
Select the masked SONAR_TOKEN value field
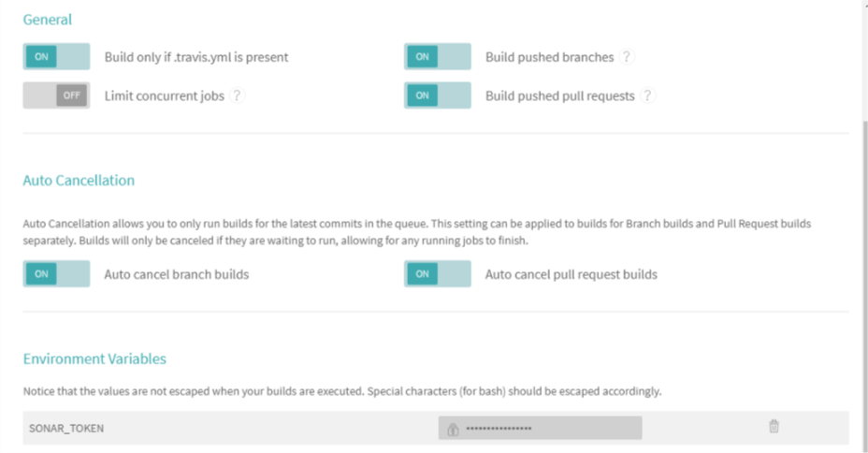(541, 428)
